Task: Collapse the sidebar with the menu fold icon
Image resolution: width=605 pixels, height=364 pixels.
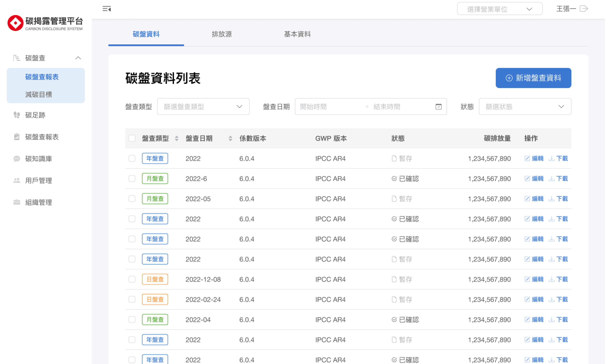Action: [x=107, y=9]
